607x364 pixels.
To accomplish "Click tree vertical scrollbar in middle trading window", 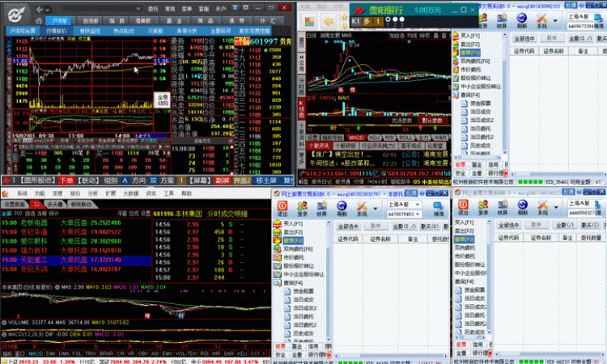I will 329,280.
